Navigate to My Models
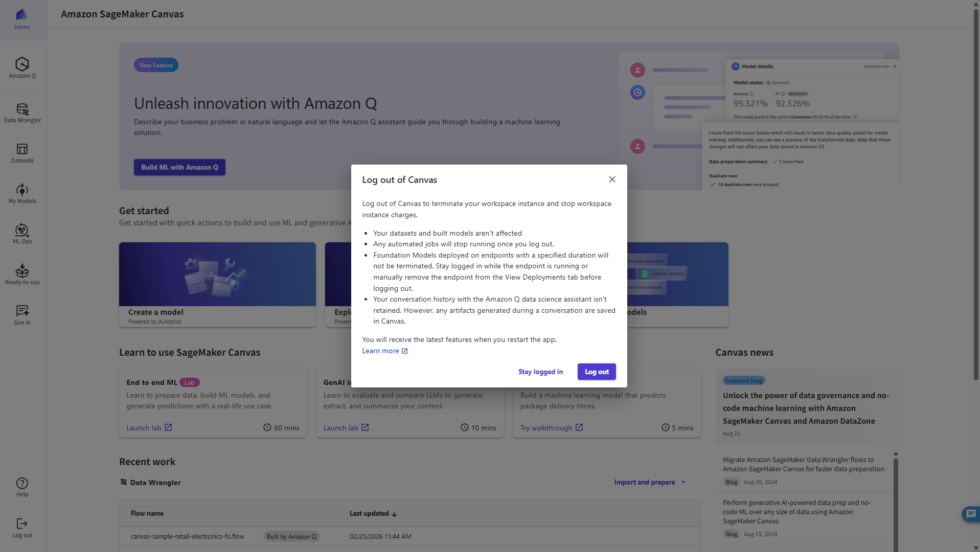Image resolution: width=980 pixels, height=552 pixels. point(22,193)
